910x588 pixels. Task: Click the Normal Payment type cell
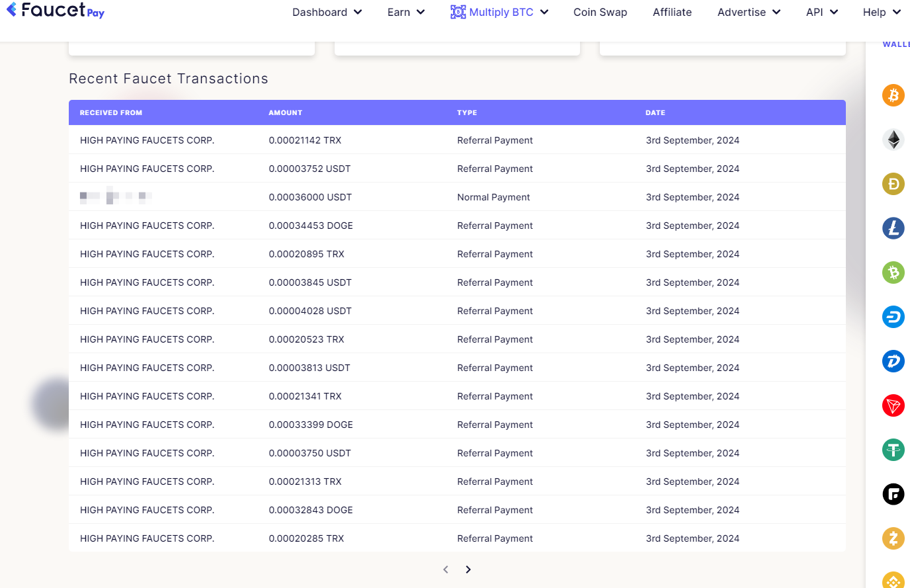pos(493,197)
